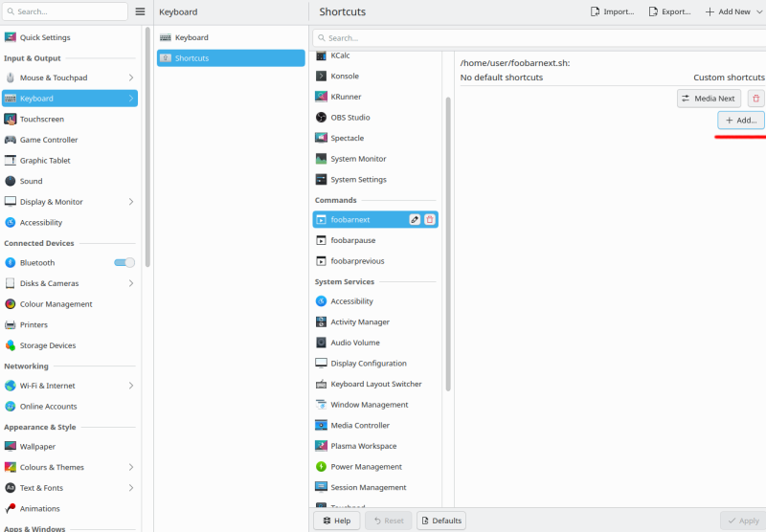The width and height of the screenshot is (766, 532).
Task: Open Game Controller settings icon
Action: pyautogui.click(x=11, y=140)
